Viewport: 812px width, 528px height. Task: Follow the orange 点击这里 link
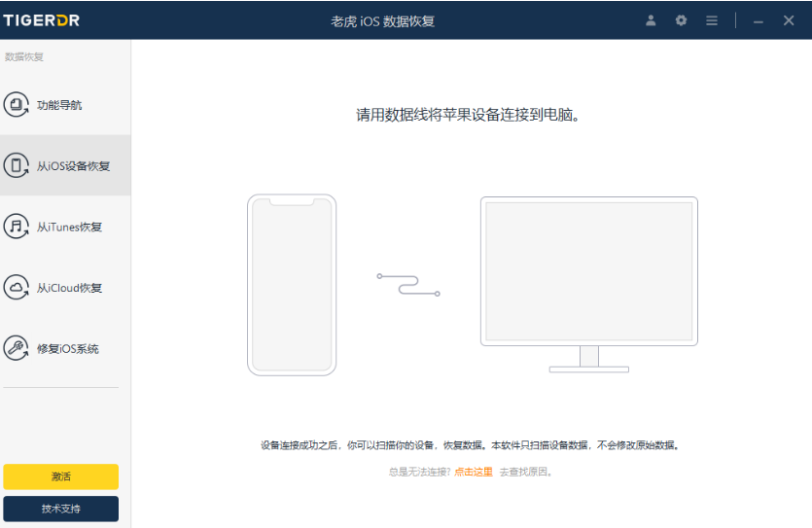(474, 472)
